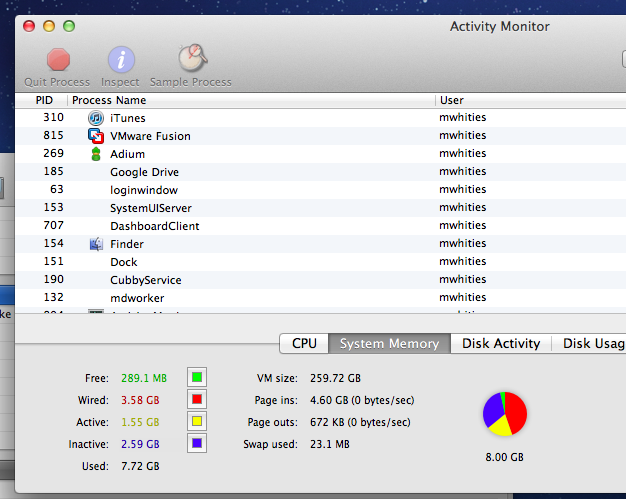Screen dimensions: 626x499
Task: Click the Sample Process magnifier icon
Action: point(192,58)
